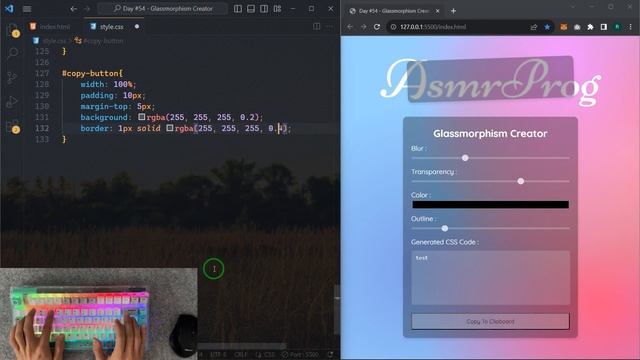Open editor more actions ellipsis
Image resolution: width=640 pixels, height=360 pixels.
click(x=330, y=27)
